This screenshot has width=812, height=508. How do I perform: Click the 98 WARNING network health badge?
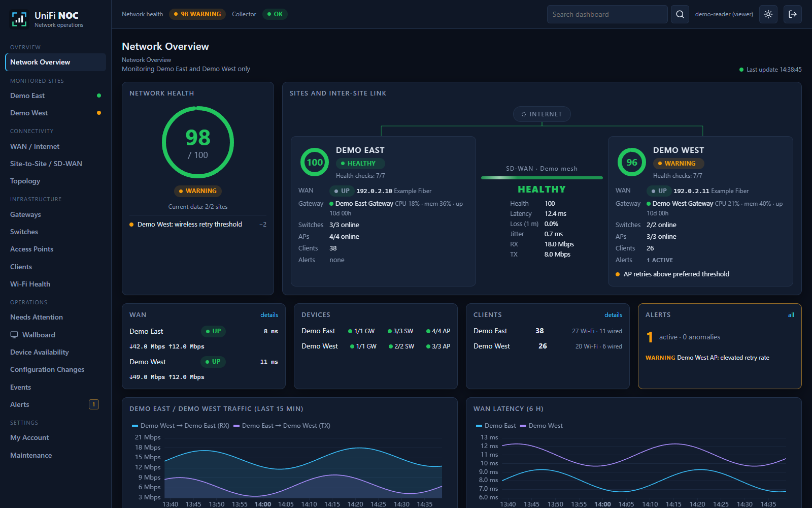(197, 14)
